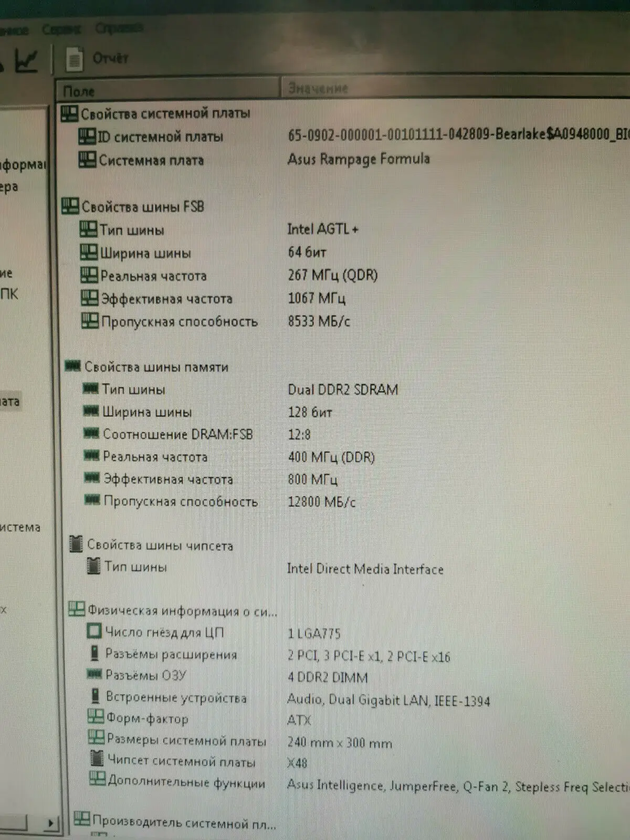
Task: Select the 2 PCI, 3 PCI-E x1 value
Action: pyautogui.click(x=369, y=656)
